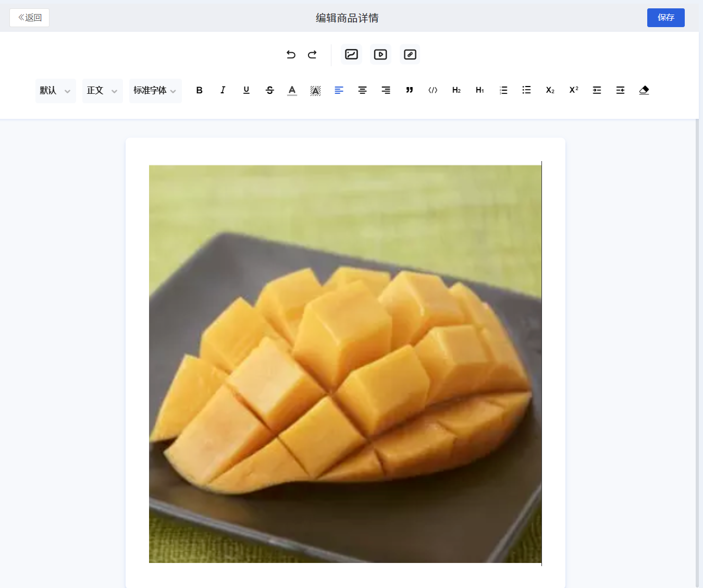Insert an image with the picture icon
703x588 pixels.
coord(352,54)
